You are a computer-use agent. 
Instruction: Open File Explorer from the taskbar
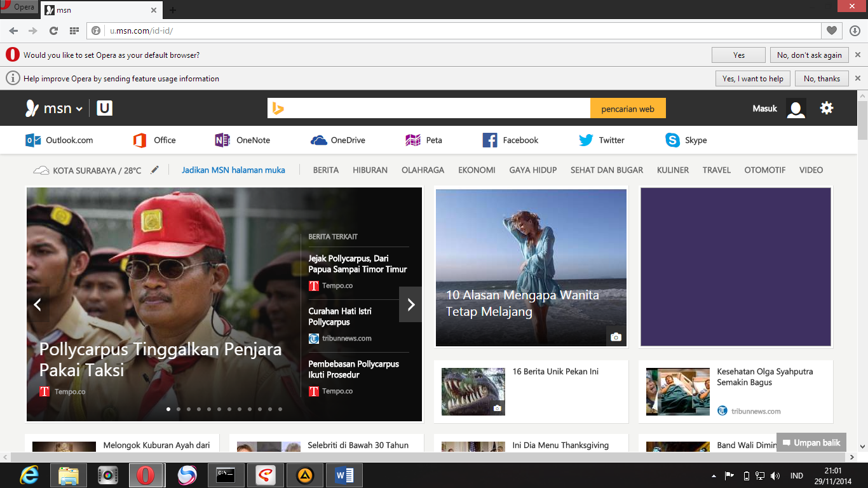[x=68, y=475]
